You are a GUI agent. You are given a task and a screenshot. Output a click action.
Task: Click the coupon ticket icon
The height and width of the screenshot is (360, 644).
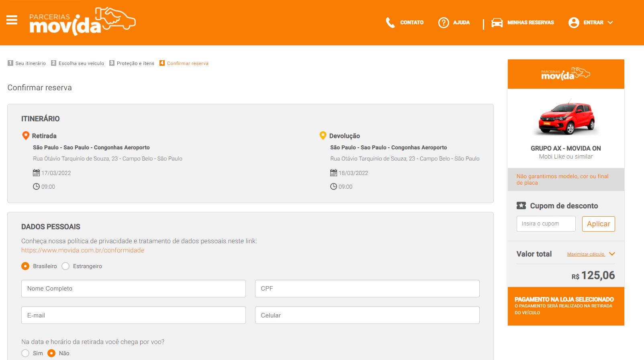click(x=521, y=205)
